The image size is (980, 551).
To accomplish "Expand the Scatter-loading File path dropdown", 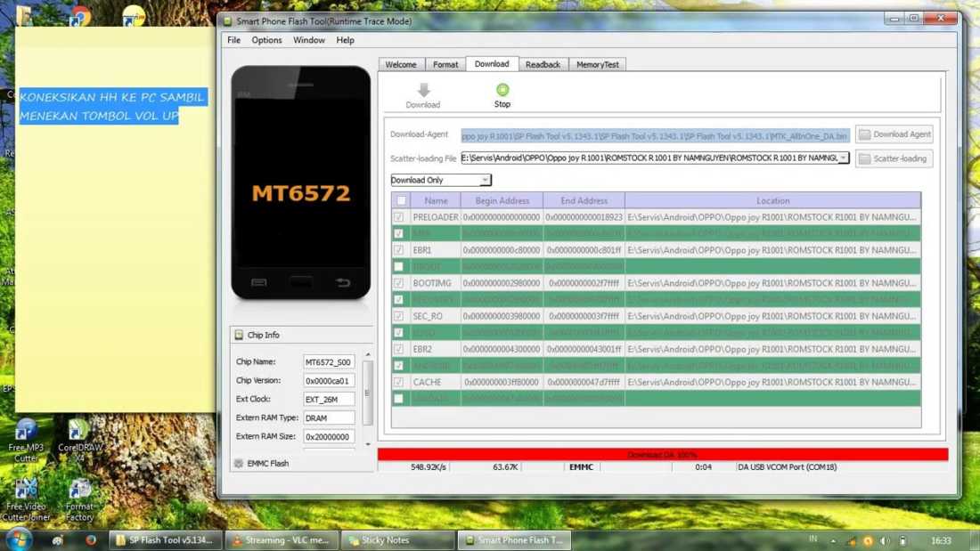I will (844, 158).
